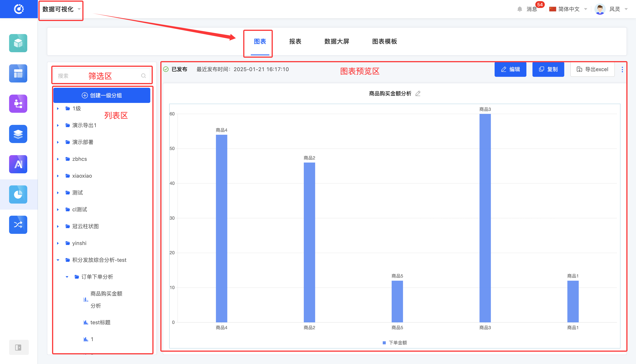The height and width of the screenshot is (364, 636).
Task: Select the pie chart visualization sidebar icon
Action: click(x=18, y=194)
